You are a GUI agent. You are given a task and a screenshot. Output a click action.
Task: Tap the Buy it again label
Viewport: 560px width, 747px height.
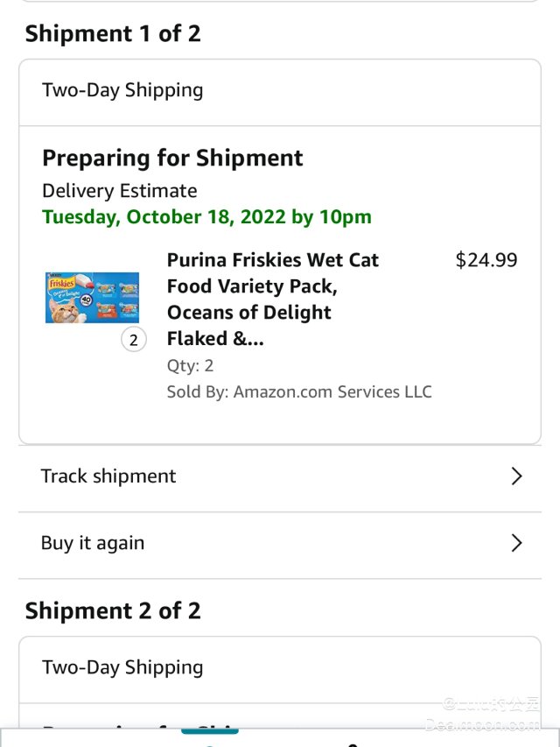93,543
